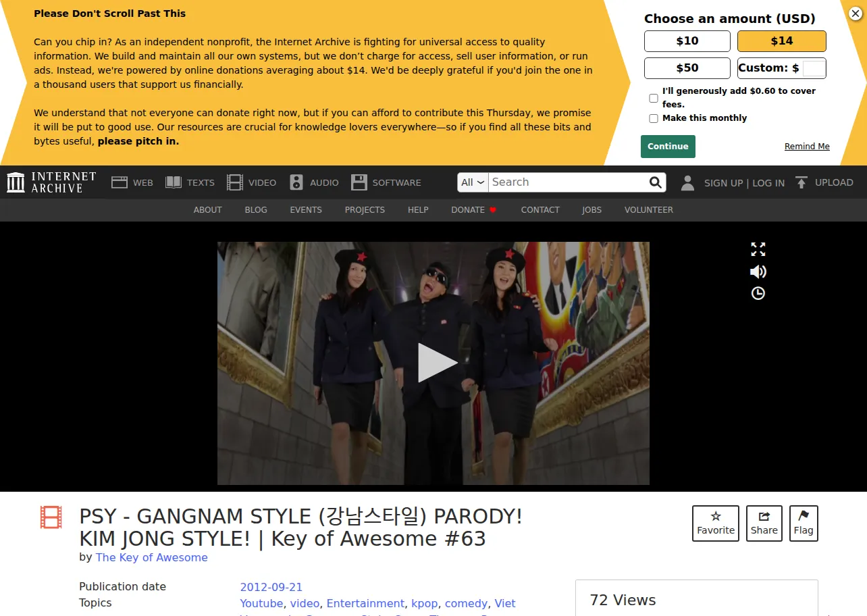This screenshot has width=867, height=616.
Task: Open the Audio speaker icon
Action: pyautogui.click(x=296, y=182)
